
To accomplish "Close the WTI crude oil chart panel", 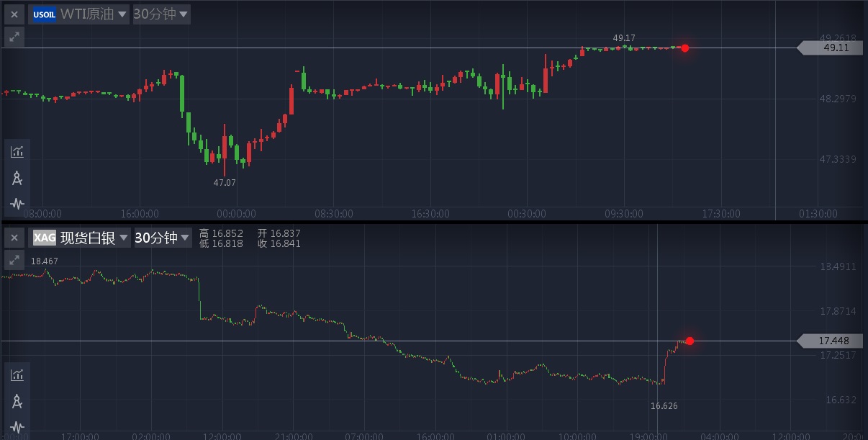I will pos(14,14).
